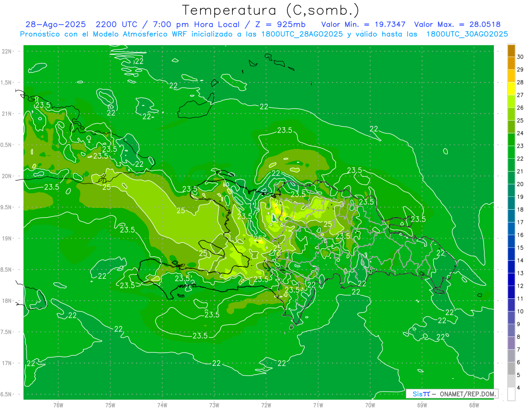Click the "69W" longitude axis label
532x411 pixels.
422,405
